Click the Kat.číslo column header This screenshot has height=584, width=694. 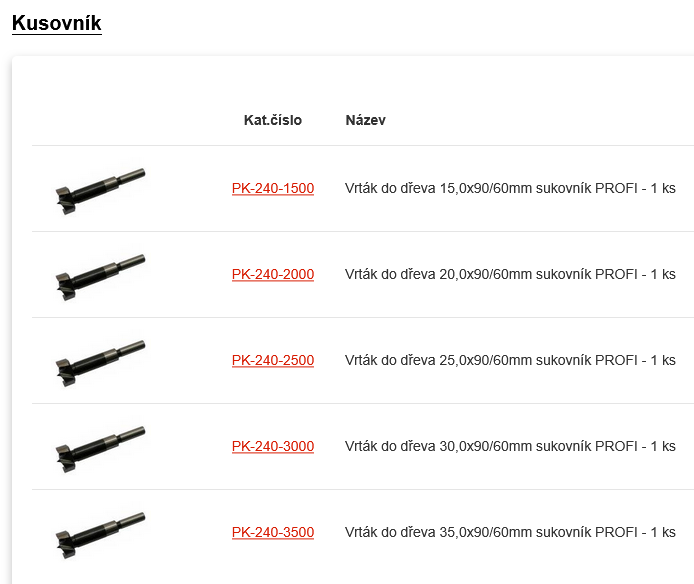point(272,120)
